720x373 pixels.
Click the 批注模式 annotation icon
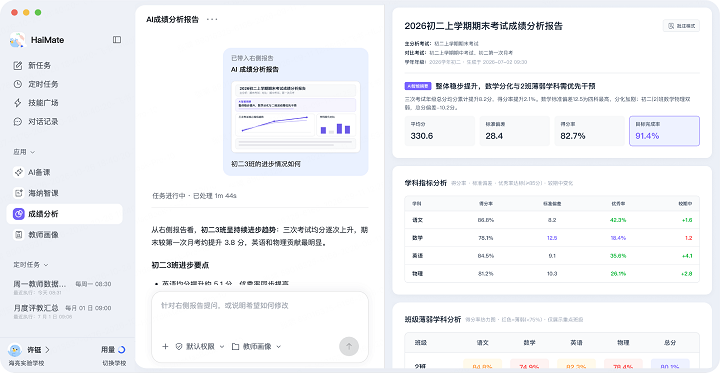671,26
